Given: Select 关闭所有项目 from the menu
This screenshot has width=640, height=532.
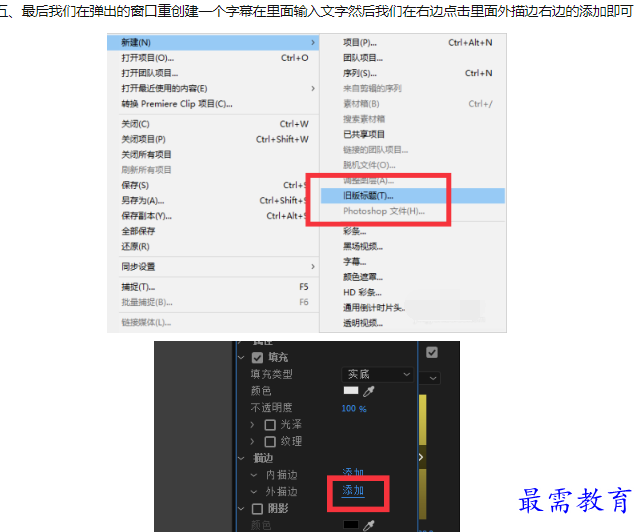Looking at the screenshot, I should pyautogui.click(x=213, y=154).
